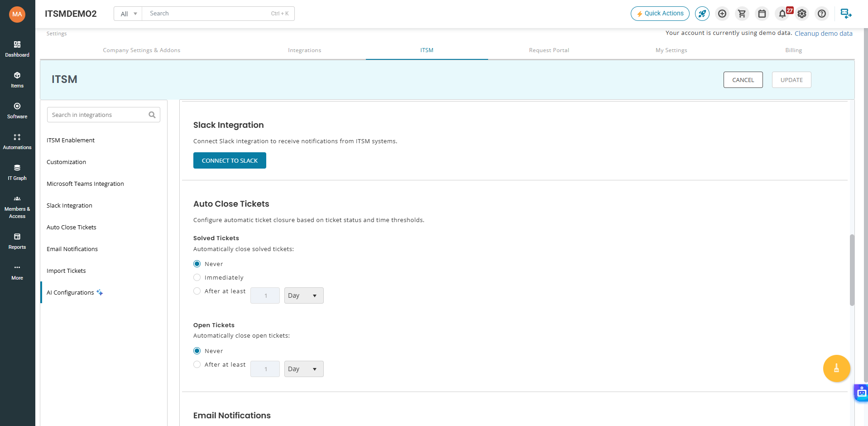Select After at least for solved tickets

pos(197,291)
